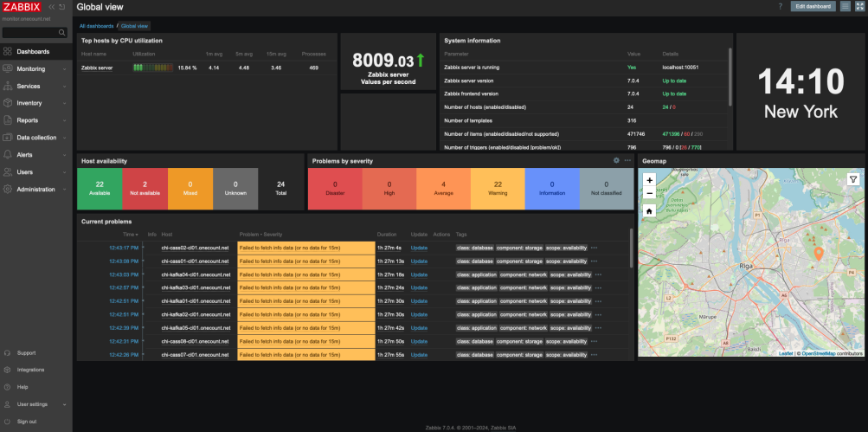Viewport: 868px width, 432px height.
Task: Click Update for the chi-cass01-cl01 problem
Action: [x=419, y=261]
